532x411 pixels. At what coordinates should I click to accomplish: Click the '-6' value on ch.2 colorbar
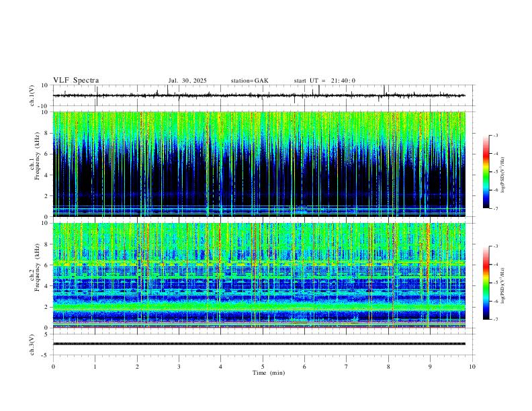tap(495, 301)
